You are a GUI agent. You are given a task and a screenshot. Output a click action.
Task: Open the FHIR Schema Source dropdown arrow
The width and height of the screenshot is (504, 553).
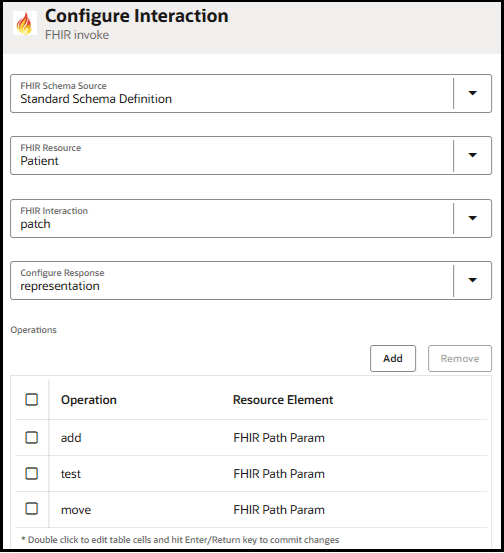[472, 93]
